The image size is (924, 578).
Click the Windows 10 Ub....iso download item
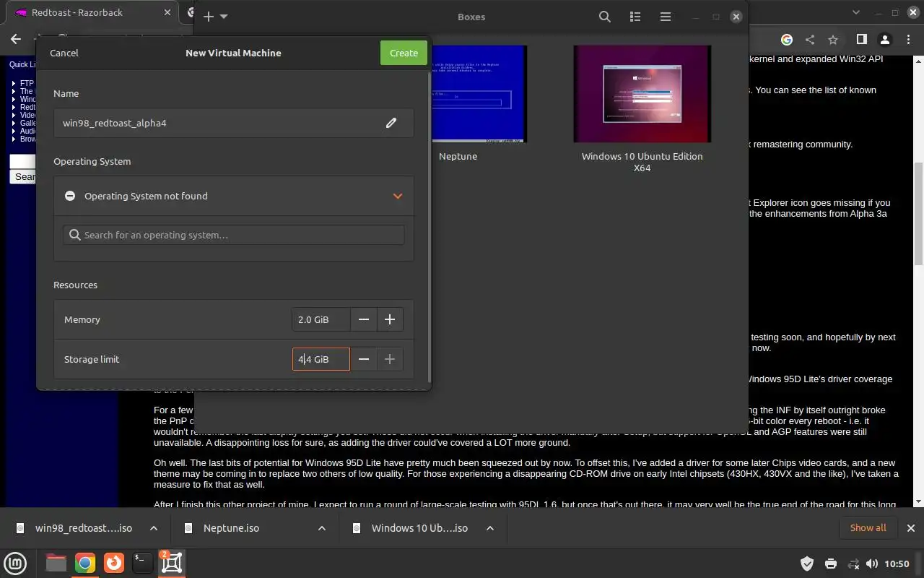[420, 528]
